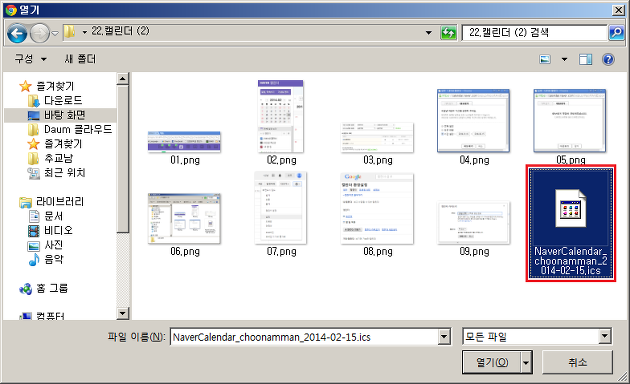The height and width of the screenshot is (384, 630).
Task: Click in the folder search field
Action: tap(534, 33)
